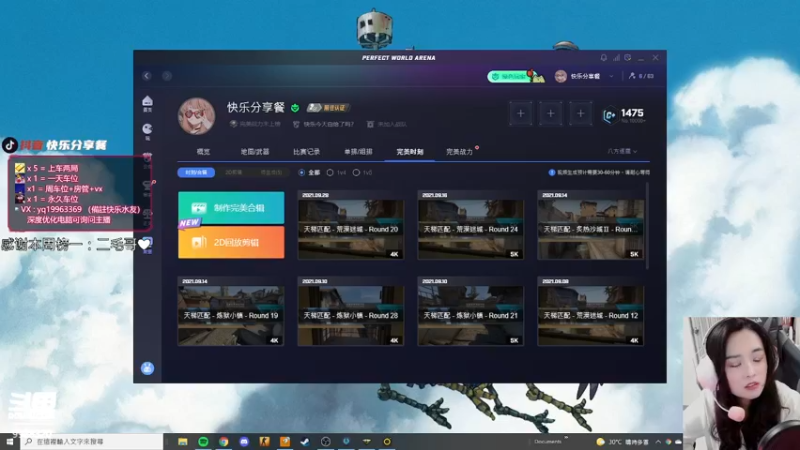Open the large profile avatar picture
This screenshot has width=800, height=450.
[196, 116]
